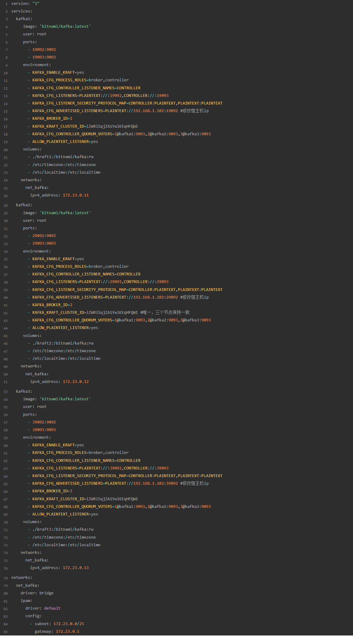The image size is (353, 644).
Task: Click KAFKA_ENABLE_KRAFT=yes under kafka1
Action: tap(58, 73)
